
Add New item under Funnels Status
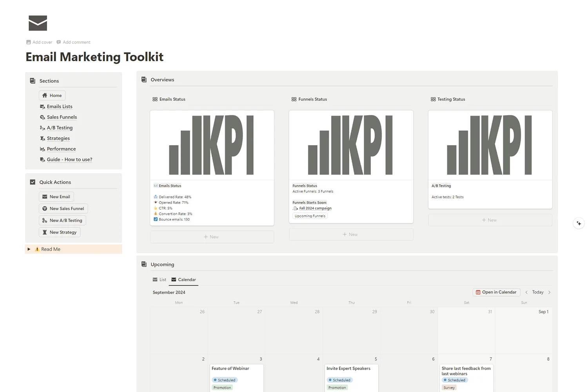[351, 234]
